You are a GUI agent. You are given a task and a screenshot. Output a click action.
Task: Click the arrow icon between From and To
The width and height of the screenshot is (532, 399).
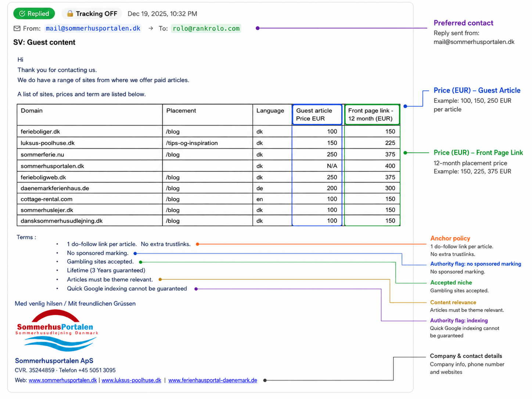[151, 28]
